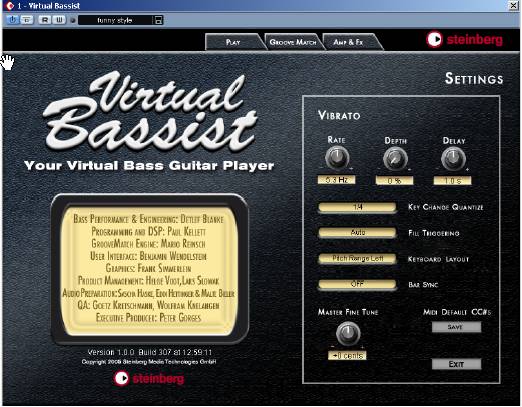The image size is (522, 407).
Task: Click Save for MIDI Default CC#s
Action: (456, 327)
